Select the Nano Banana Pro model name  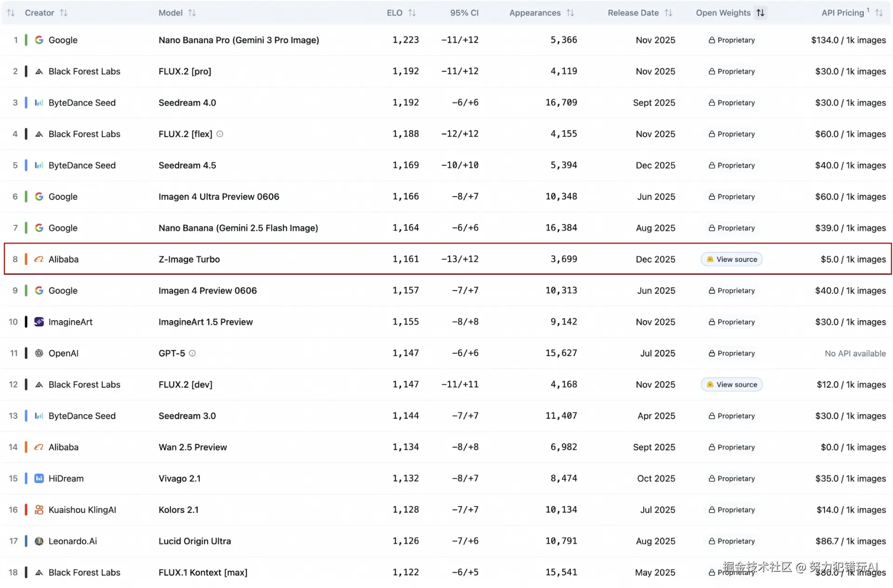click(239, 40)
